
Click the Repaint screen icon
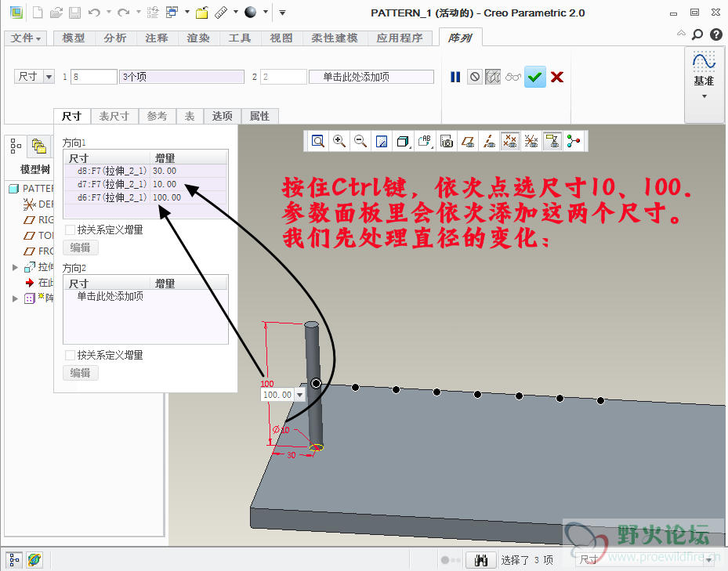point(382,141)
